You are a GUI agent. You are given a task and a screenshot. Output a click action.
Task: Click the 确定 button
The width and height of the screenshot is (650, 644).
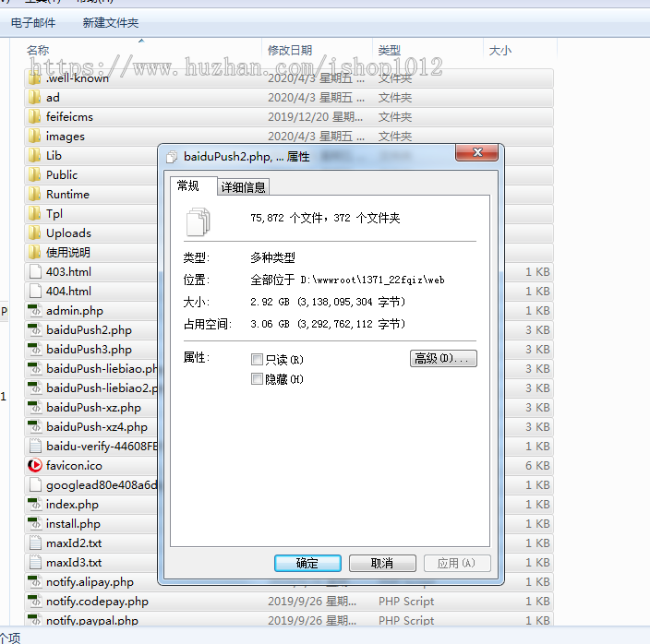click(x=307, y=563)
